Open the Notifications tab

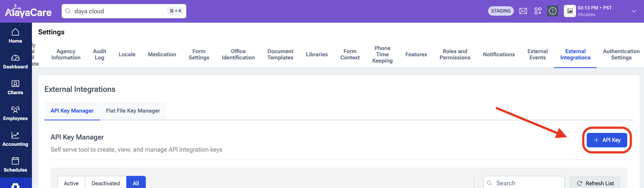(x=499, y=54)
